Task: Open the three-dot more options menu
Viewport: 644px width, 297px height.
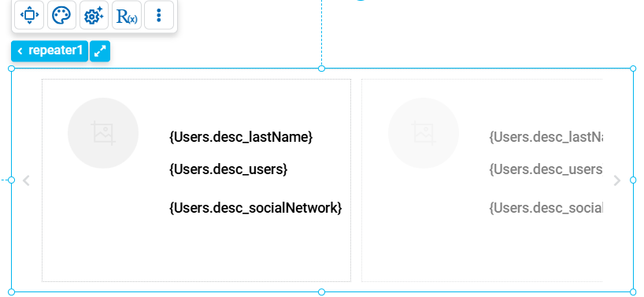Action: pyautogui.click(x=159, y=15)
